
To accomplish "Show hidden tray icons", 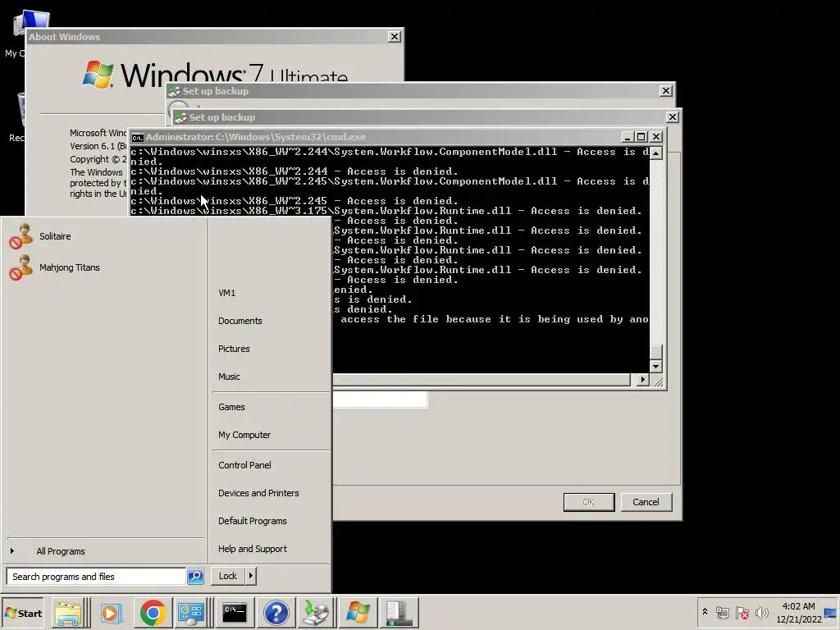I will (x=705, y=612).
